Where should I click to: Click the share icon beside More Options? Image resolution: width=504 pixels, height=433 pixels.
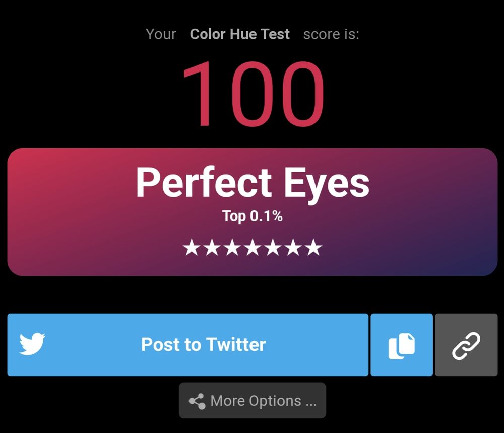[x=197, y=401]
